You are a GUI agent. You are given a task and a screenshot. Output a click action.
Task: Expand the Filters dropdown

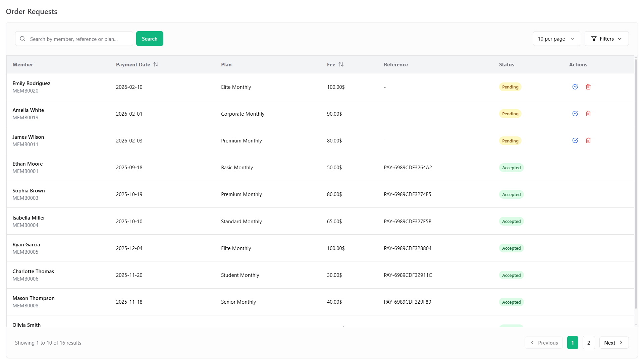(606, 39)
